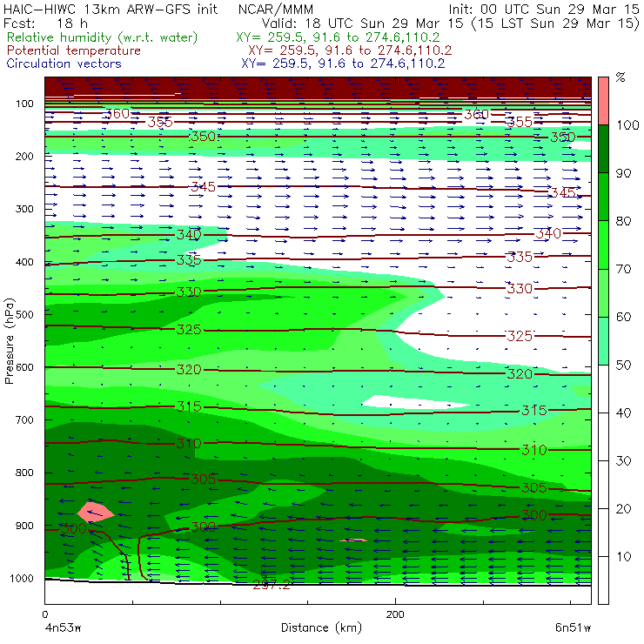This screenshot has width=644, height=644.
Task: Click the 1000 tick label on pressure axis
Action: point(22,578)
